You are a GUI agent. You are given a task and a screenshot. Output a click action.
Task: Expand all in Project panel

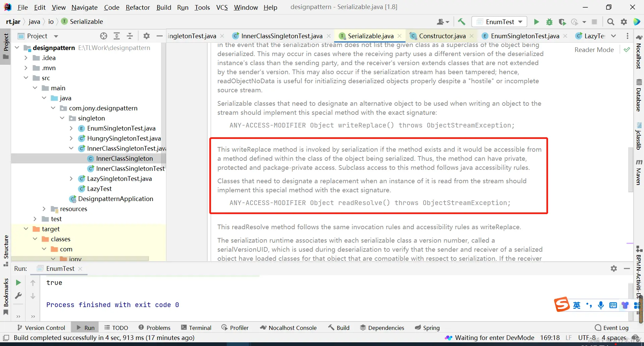(x=117, y=36)
